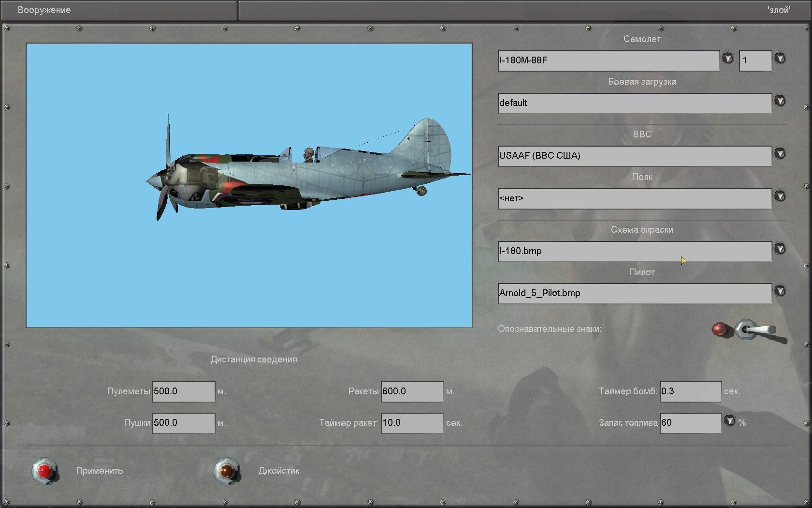Click the default loadout field

click(x=635, y=104)
